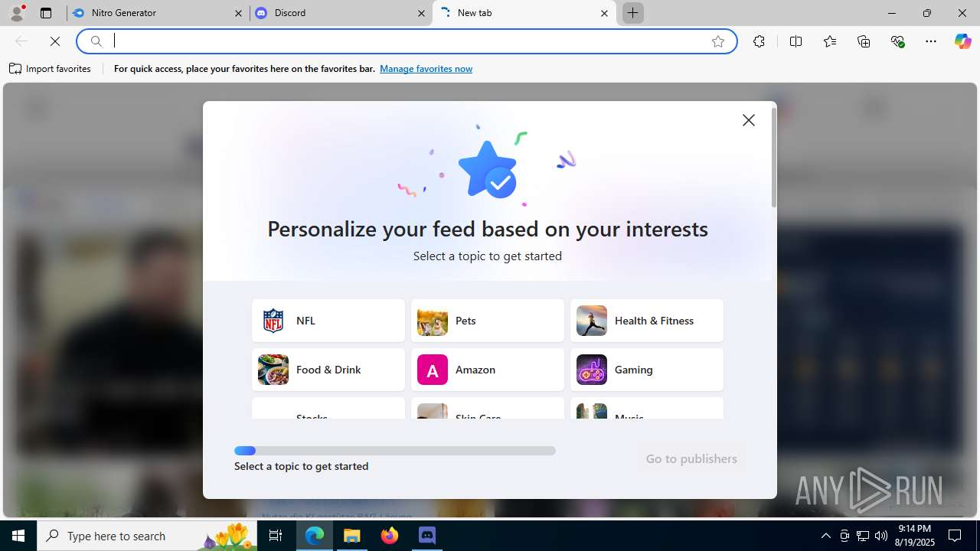Image resolution: width=980 pixels, height=551 pixels.
Task: Click the NFL shield logo
Action: (x=273, y=321)
